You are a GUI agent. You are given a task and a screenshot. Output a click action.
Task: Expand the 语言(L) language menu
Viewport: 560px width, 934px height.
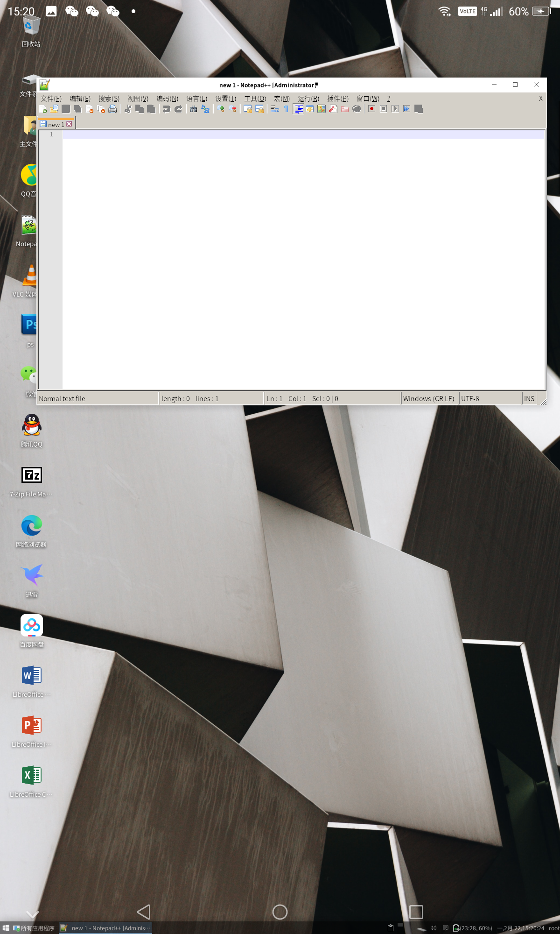point(196,99)
